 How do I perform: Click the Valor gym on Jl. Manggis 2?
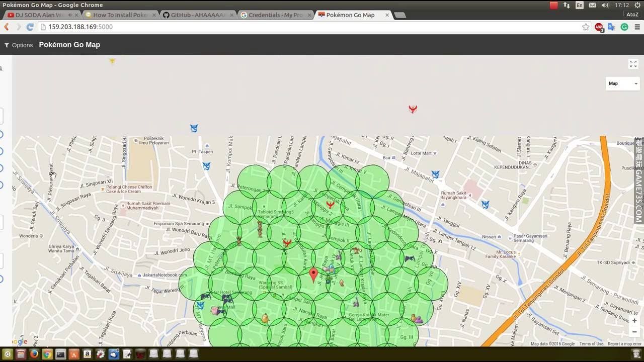click(330, 204)
